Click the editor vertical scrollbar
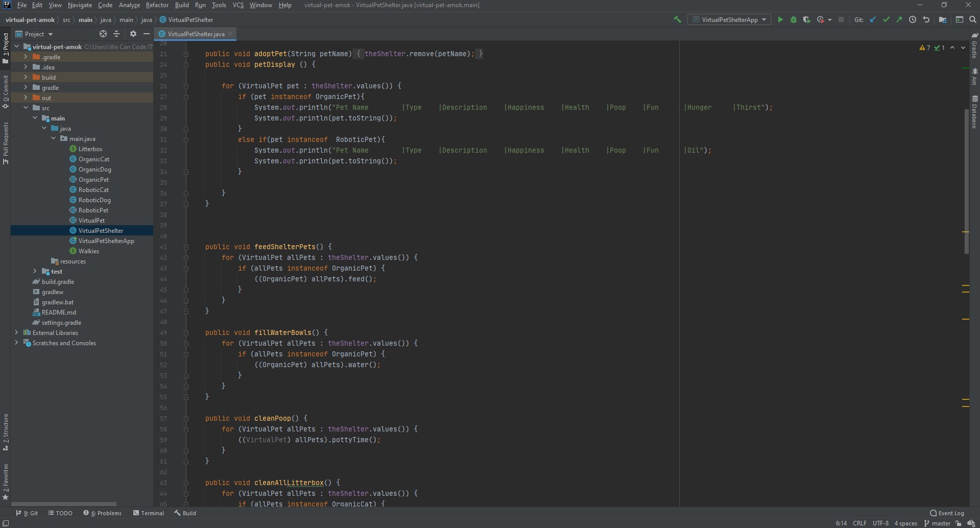The width and height of the screenshot is (980, 528). click(966, 181)
